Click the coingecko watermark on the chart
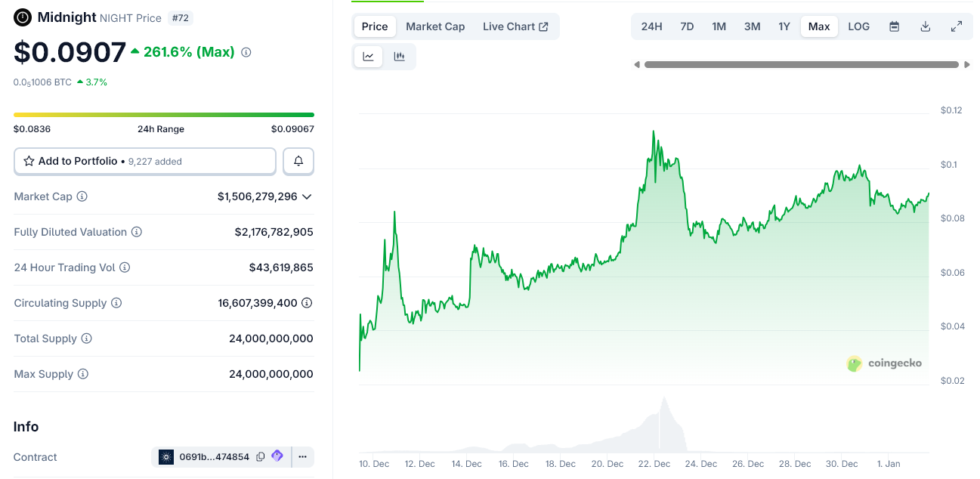 click(884, 363)
